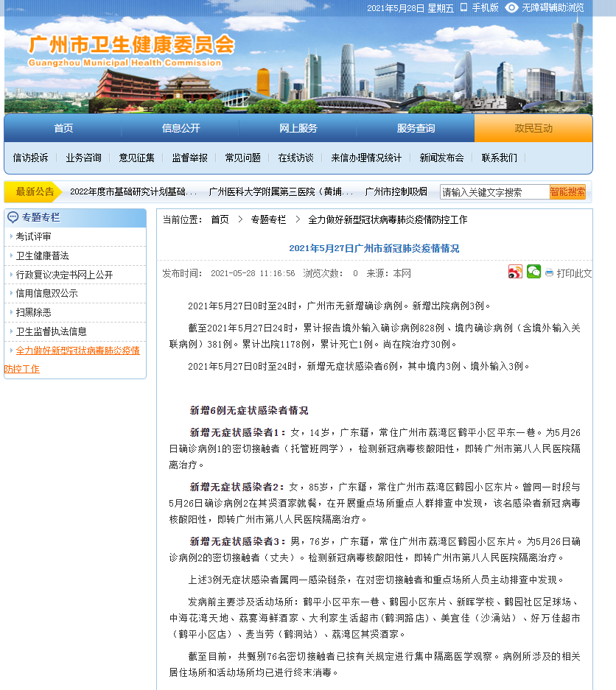Image resolution: width=616 pixels, height=690 pixels.
Task: Select the 政民互动 tab
Action: click(533, 128)
